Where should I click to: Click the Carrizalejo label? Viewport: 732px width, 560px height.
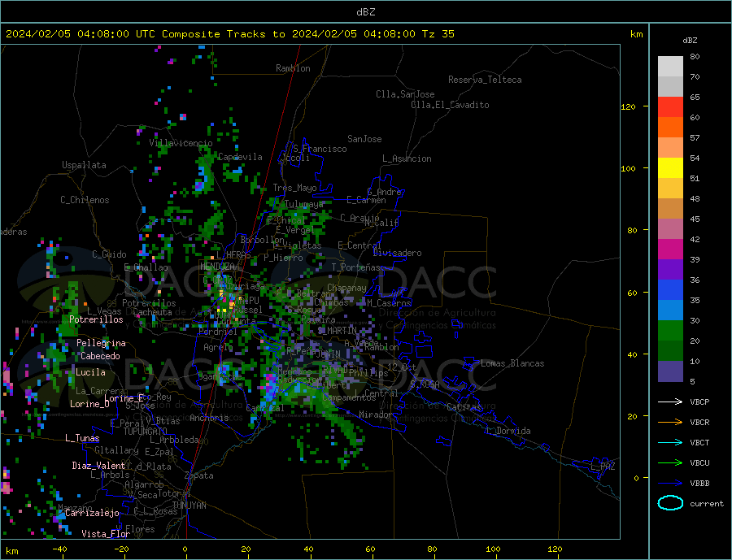click(x=92, y=514)
